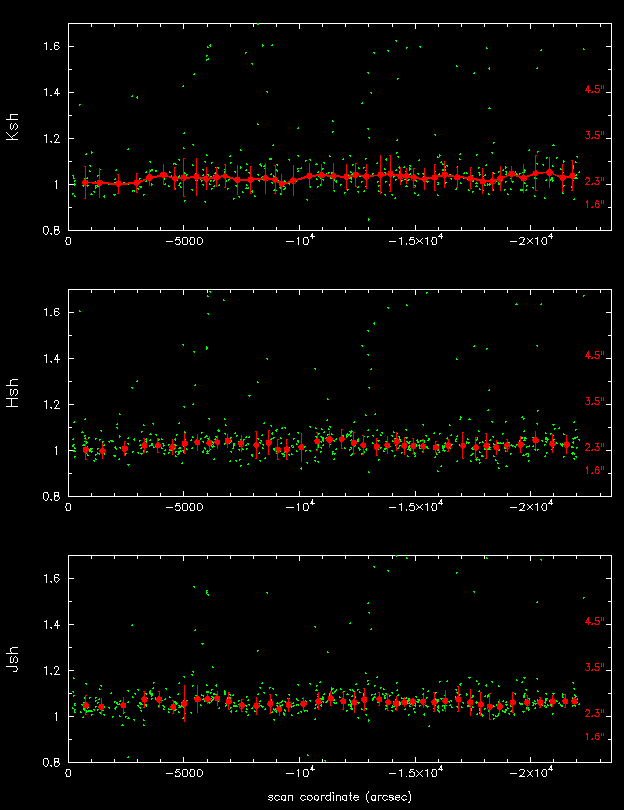Click the 'scan coordinate (arcsec)' axis title

point(339,797)
